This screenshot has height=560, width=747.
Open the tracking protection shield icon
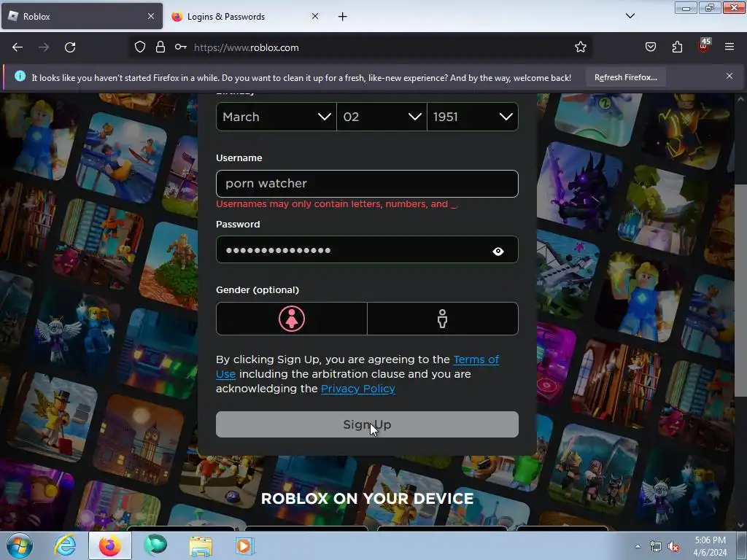[x=139, y=47]
